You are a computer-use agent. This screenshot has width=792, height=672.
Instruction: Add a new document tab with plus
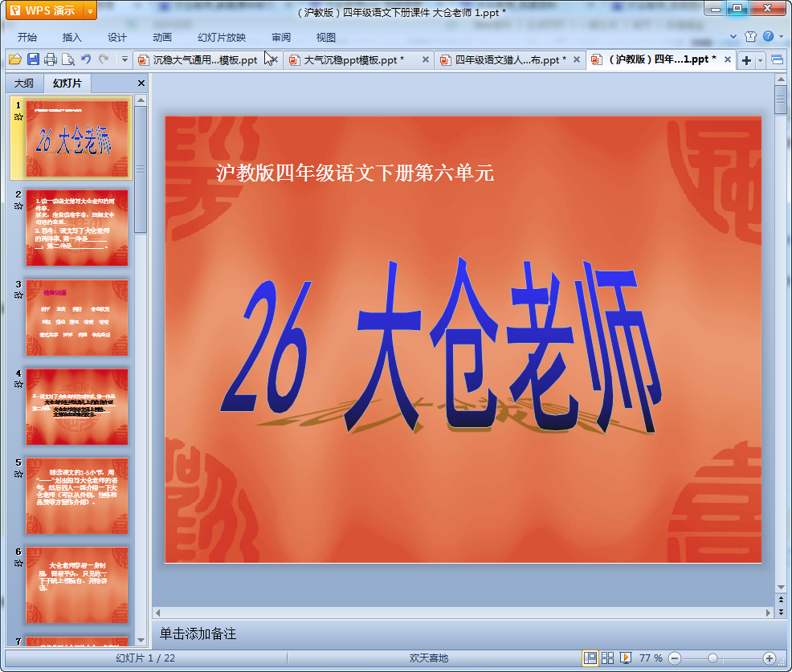(x=746, y=60)
